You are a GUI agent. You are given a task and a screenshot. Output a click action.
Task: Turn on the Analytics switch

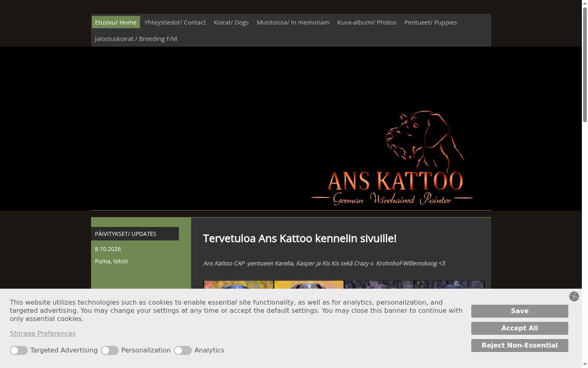183,350
